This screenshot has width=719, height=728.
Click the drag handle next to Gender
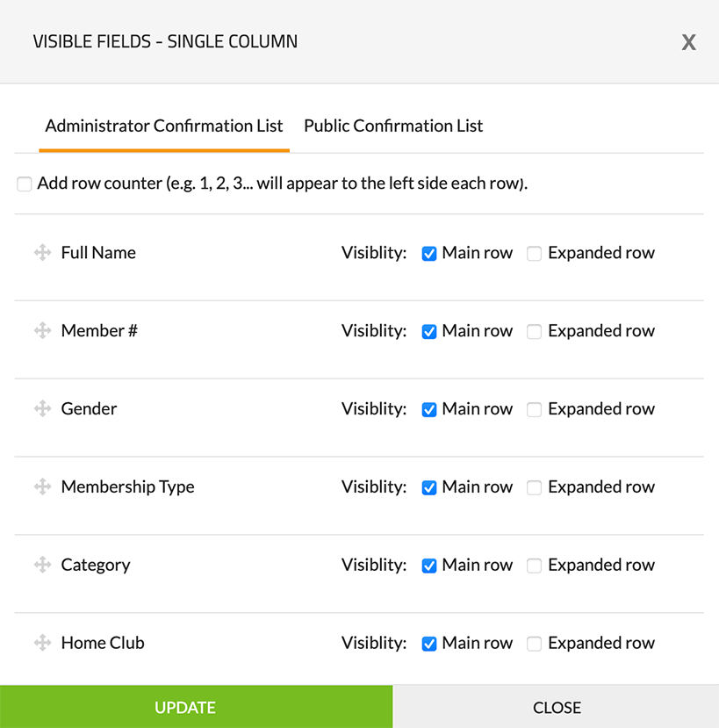tap(42, 409)
